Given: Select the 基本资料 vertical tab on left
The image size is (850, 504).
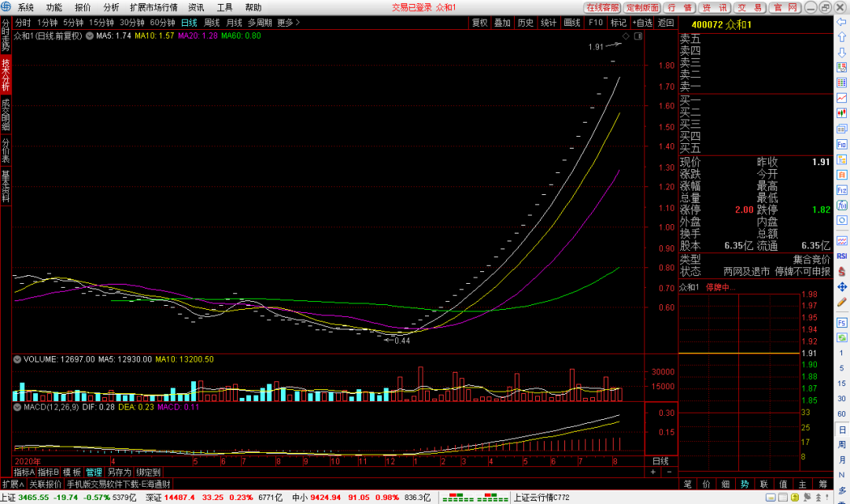Looking at the screenshot, I should click(x=6, y=186).
